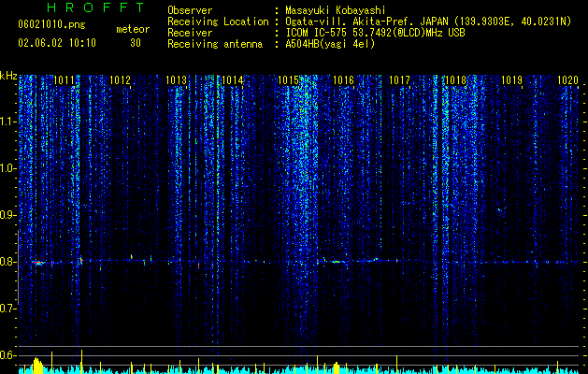Click the 1013 time marker
The height and width of the screenshot is (374, 588).
(x=176, y=79)
